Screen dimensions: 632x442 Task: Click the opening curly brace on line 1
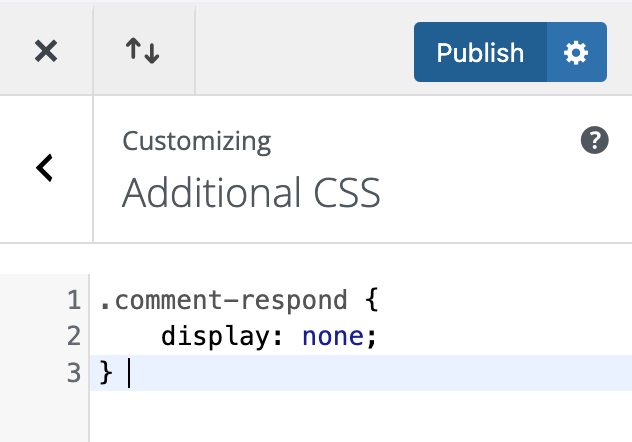click(374, 300)
